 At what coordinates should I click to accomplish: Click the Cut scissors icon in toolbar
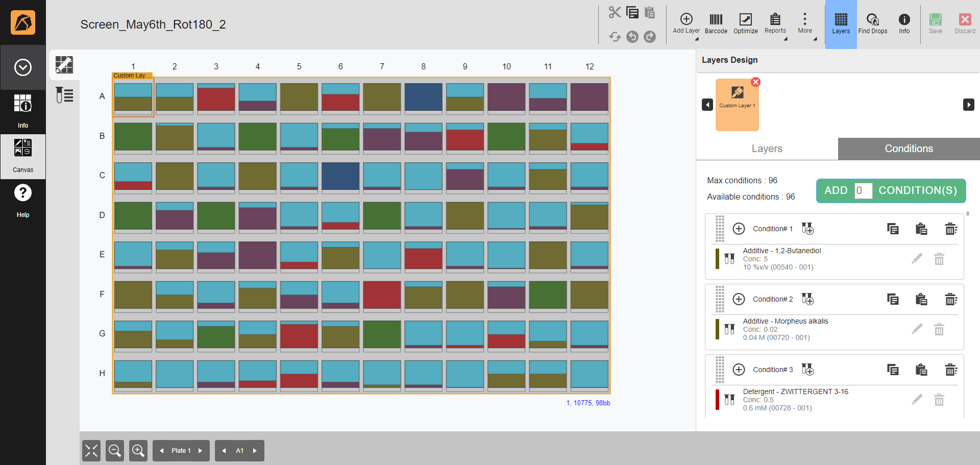click(615, 12)
